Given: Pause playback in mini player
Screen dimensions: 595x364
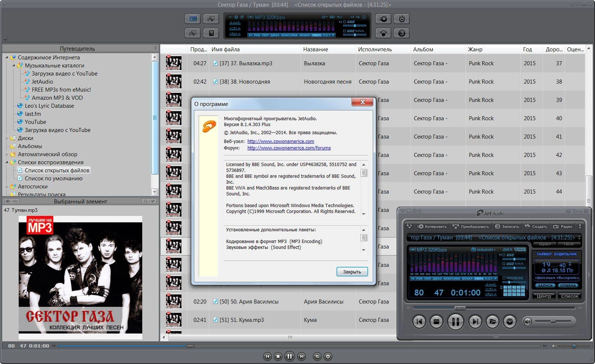Looking at the screenshot, I should (x=455, y=322).
